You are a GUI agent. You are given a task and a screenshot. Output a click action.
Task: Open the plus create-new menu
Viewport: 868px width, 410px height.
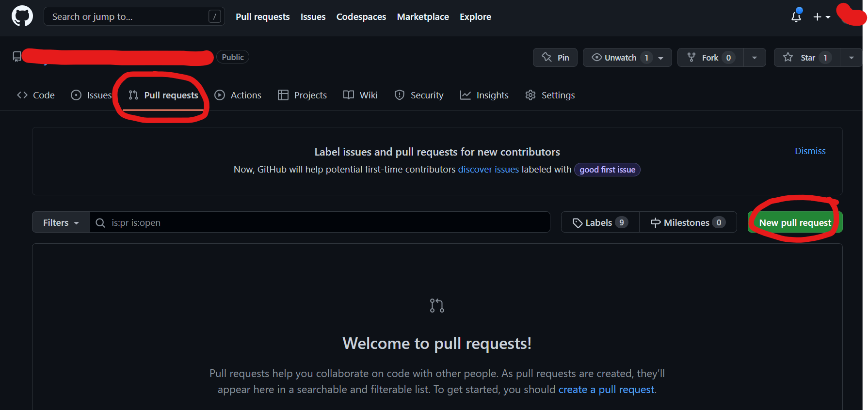tap(822, 17)
